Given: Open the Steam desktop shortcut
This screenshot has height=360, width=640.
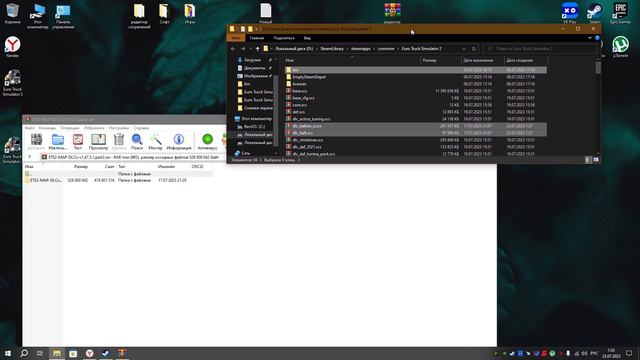Looking at the screenshot, I should (x=594, y=13).
